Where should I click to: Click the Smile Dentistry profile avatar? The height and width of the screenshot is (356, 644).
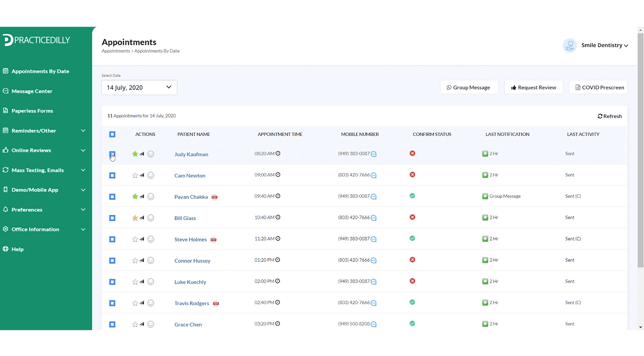[570, 45]
